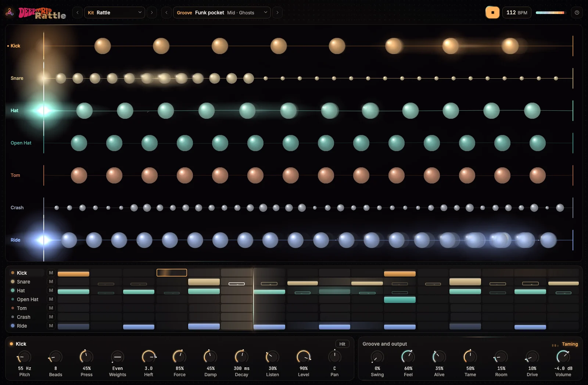Screen dimensions: 588x385
Task: Select the Kick row in sequencer list
Action: pos(26,273)
